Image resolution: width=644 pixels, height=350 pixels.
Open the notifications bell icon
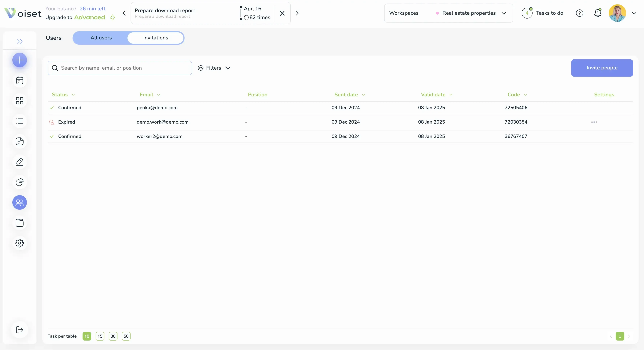pyautogui.click(x=597, y=13)
